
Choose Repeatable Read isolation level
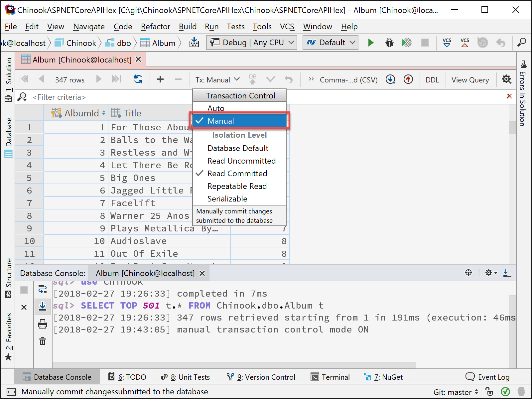click(x=239, y=186)
